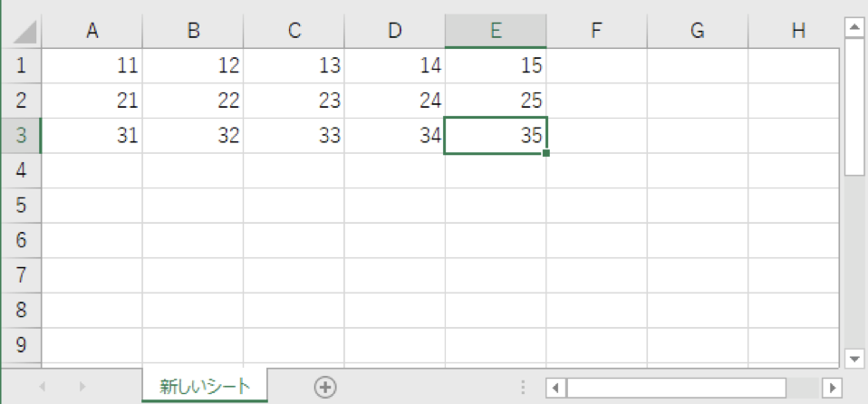Viewport: 868px width, 404px height.
Task: Add a new sheet with plus icon
Action: click(325, 387)
